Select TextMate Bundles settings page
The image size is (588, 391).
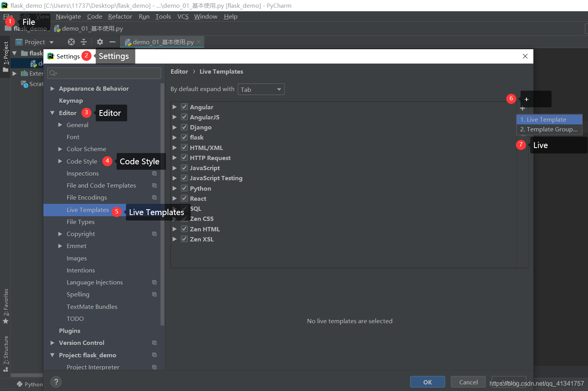pyautogui.click(x=92, y=307)
